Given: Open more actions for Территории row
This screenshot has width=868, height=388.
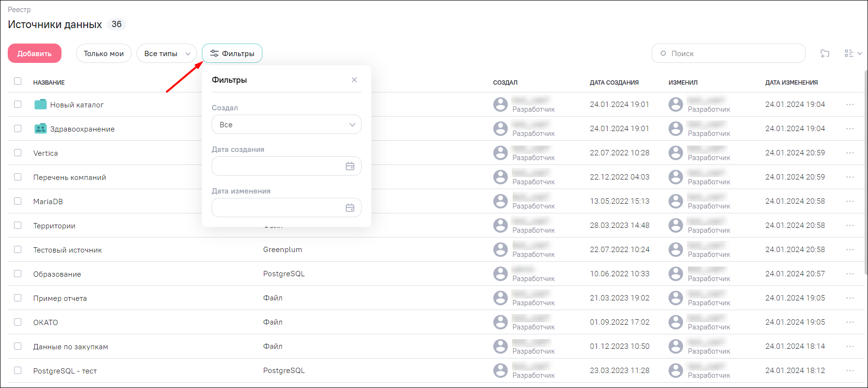Looking at the screenshot, I should pyautogui.click(x=850, y=225).
